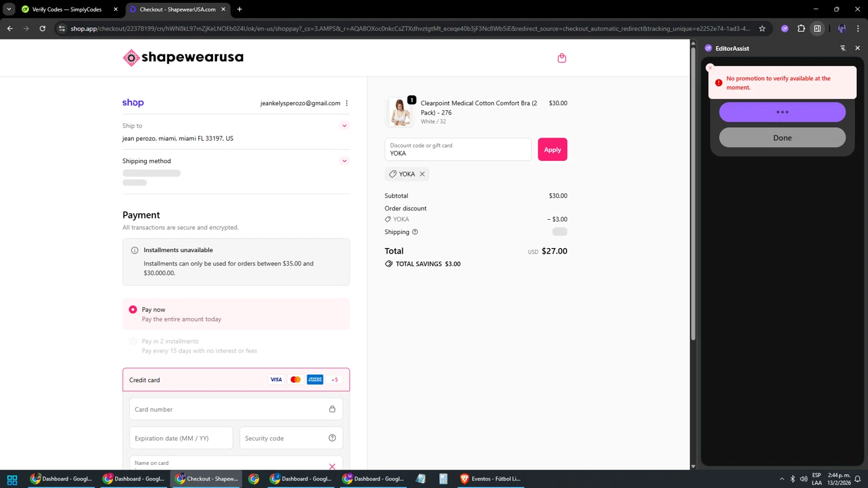Open account options three-dot menu by email
This screenshot has height=488, width=868.
pos(347,103)
